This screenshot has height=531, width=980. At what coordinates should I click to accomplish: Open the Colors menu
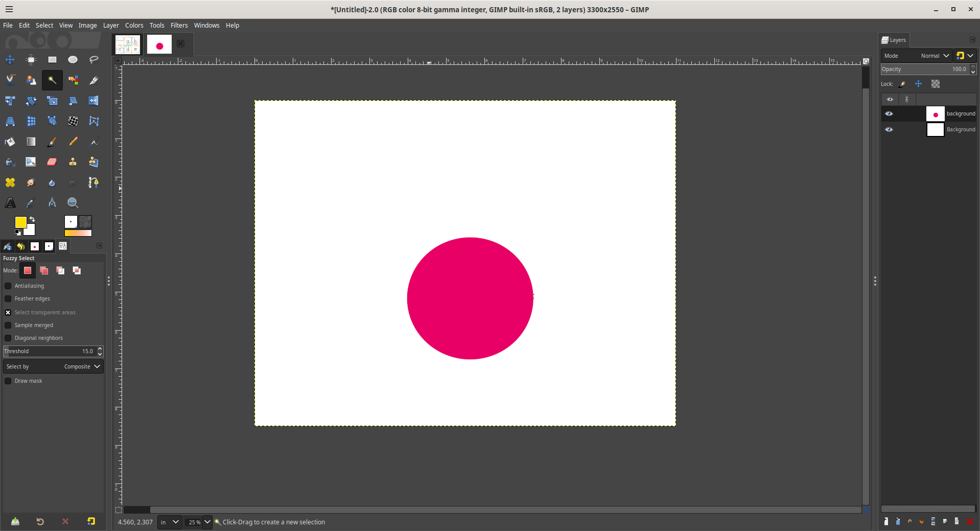134,25
